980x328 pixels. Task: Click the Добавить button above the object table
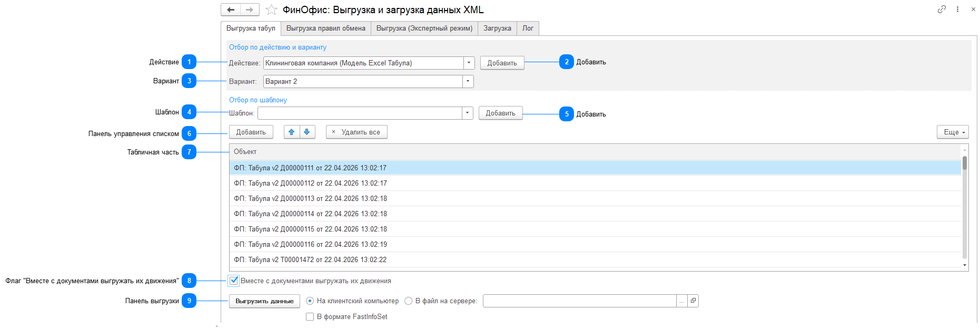[251, 132]
